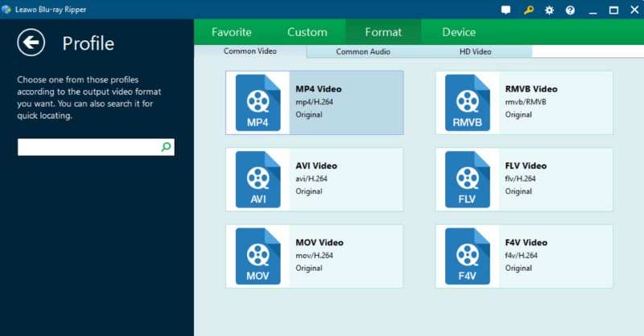Click the RMVB file format icon
644x336 pixels.
[467, 103]
